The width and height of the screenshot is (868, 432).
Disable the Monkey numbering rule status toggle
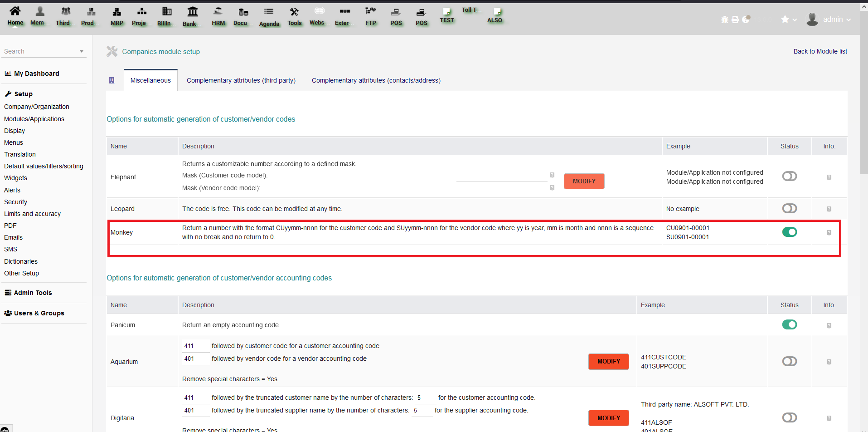click(790, 232)
